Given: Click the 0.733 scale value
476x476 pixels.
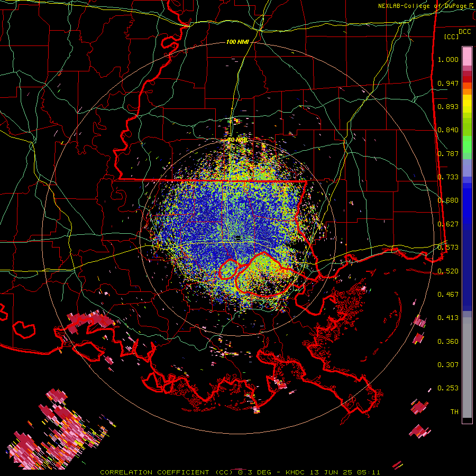Looking at the screenshot, I should (448, 177).
